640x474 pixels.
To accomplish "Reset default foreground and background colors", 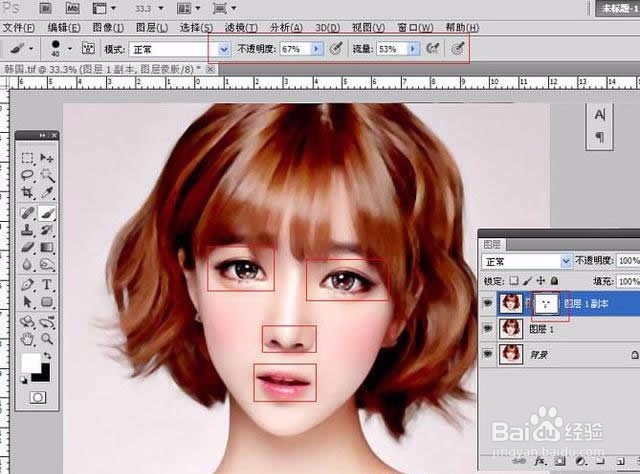I will coord(24,381).
